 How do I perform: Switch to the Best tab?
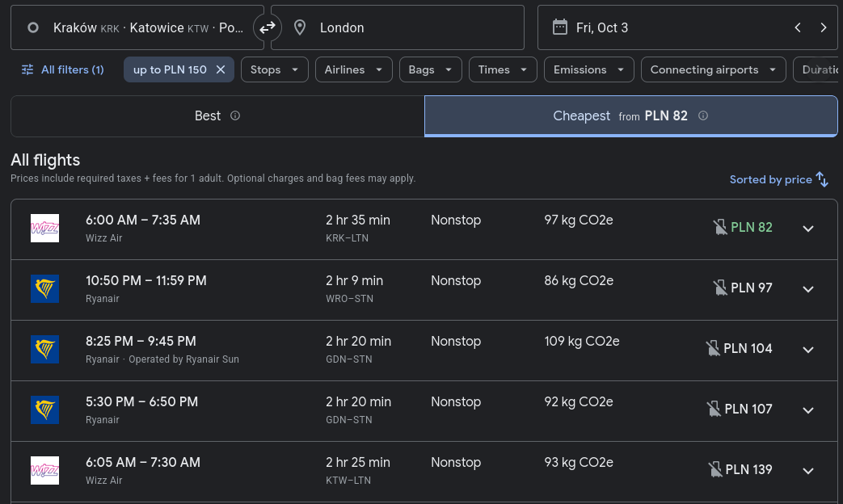tap(217, 116)
